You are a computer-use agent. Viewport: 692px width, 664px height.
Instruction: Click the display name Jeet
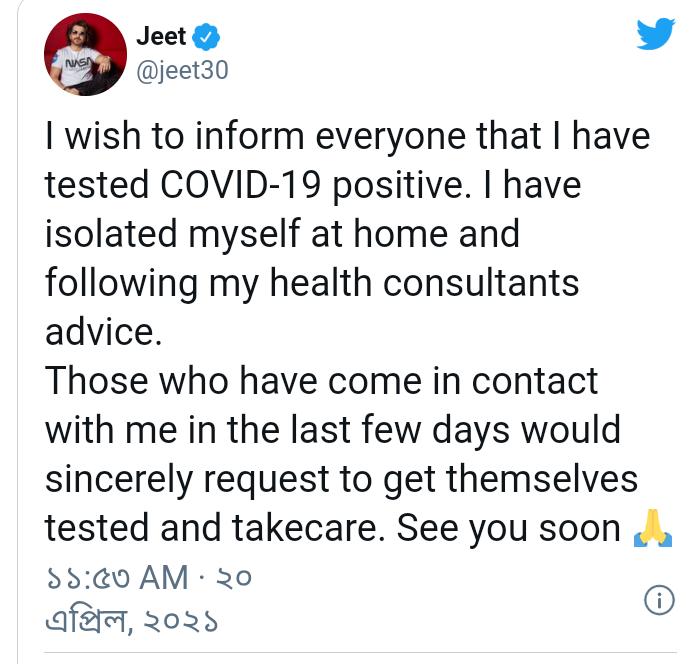pos(161,38)
